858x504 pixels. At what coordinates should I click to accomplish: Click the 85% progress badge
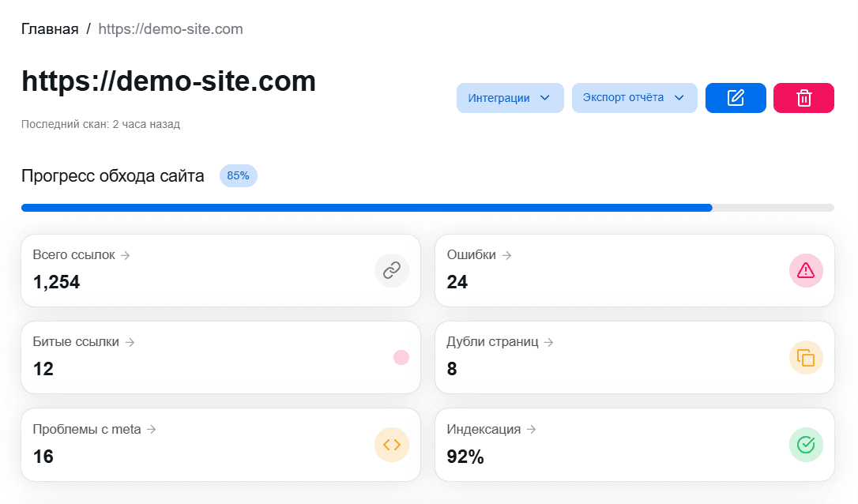[238, 175]
